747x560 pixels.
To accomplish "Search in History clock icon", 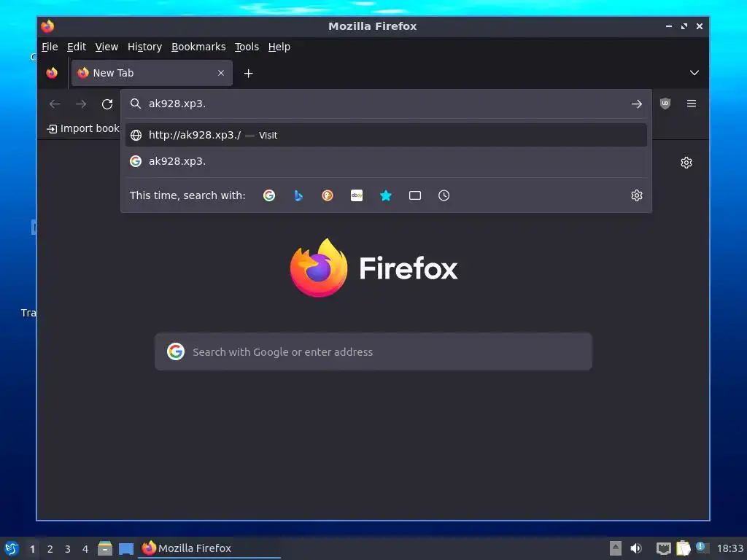I will 444,195.
